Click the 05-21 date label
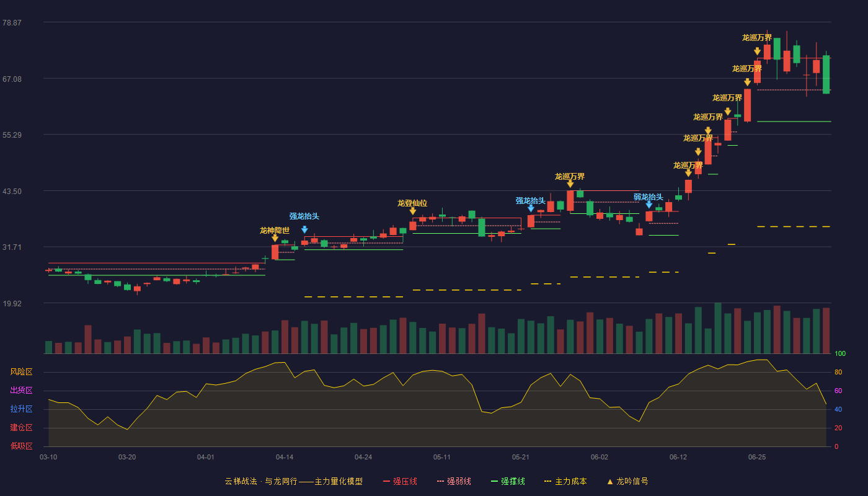Image resolution: width=868 pixels, height=496 pixels. pos(521,457)
